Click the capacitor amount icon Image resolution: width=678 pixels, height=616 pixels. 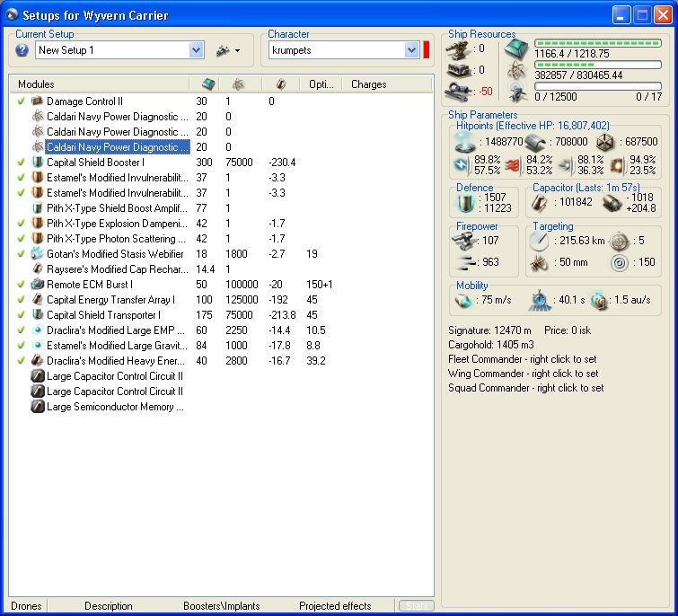point(540,202)
